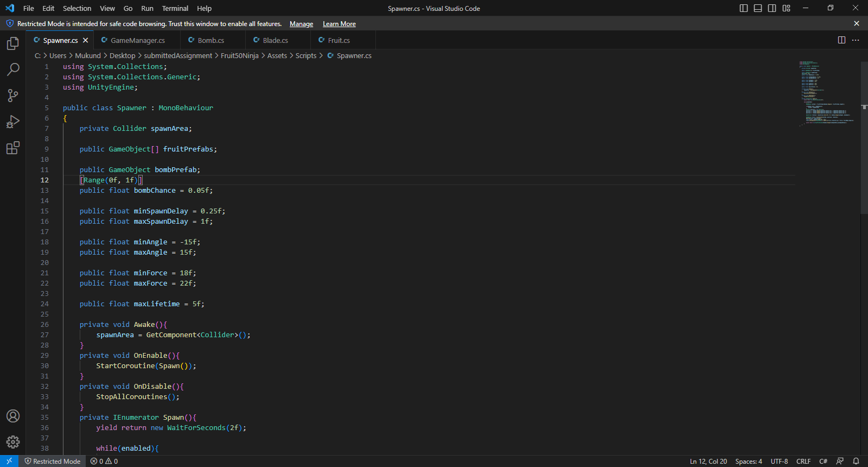Open the notifications bell icon
Image resolution: width=868 pixels, height=467 pixels.
coord(856,461)
